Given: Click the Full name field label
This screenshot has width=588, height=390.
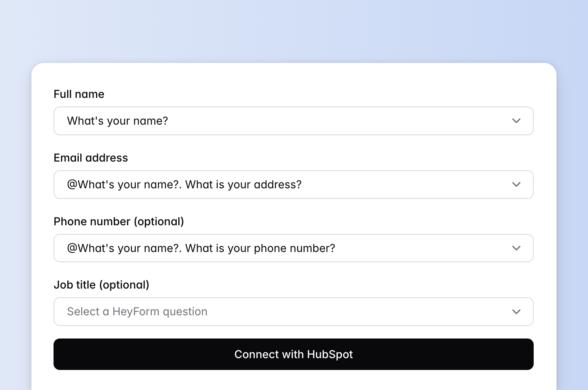Looking at the screenshot, I should tap(79, 94).
